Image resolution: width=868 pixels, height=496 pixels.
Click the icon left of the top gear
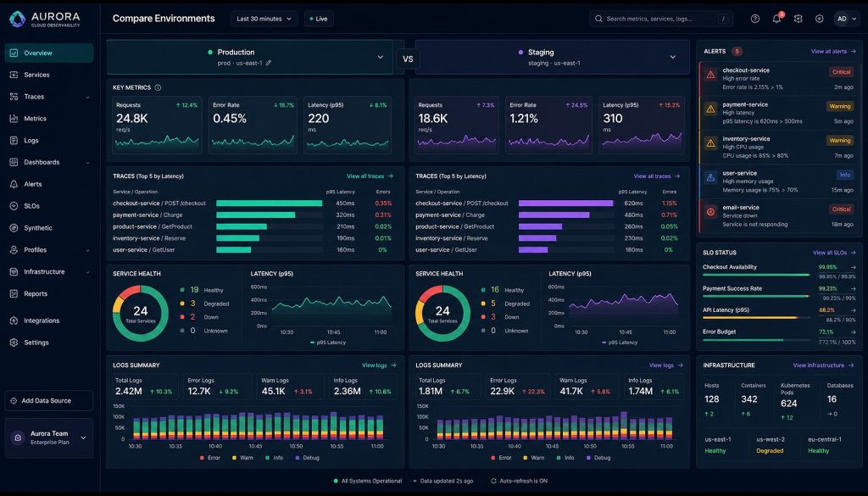tap(798, 19)
